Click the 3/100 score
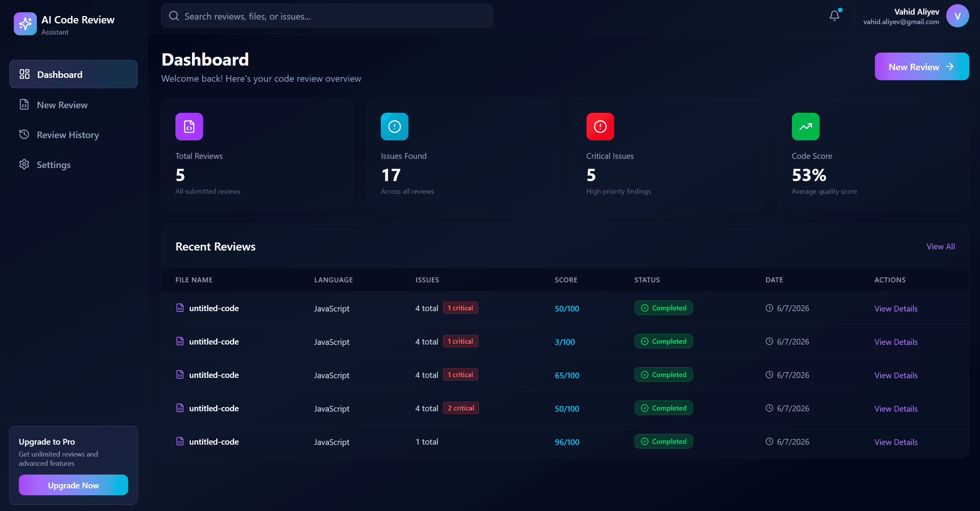Screen dimensions: 980x511 click(x=565, y=342)
